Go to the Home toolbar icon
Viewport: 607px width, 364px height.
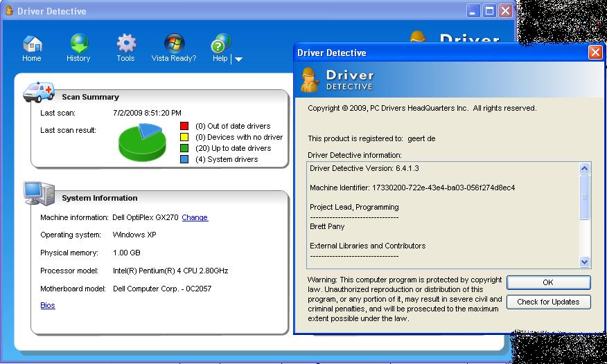[32, 44]
